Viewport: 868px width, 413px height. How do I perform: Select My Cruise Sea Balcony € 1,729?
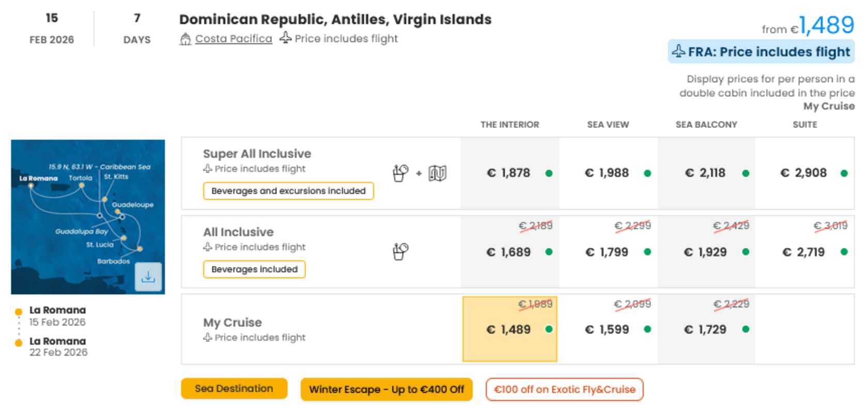click(x=706, y=329)
